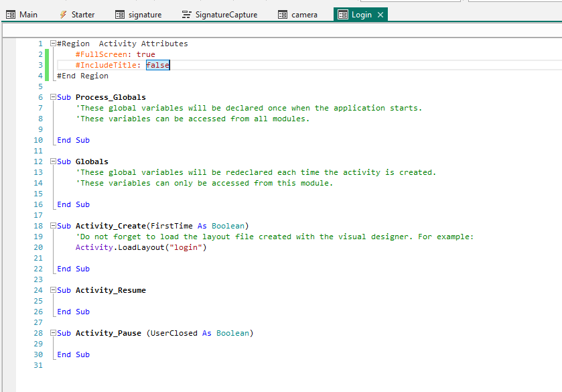Click the #IncludeTitle: attribute text
The image size is (562, 392).
coord(109,65)
